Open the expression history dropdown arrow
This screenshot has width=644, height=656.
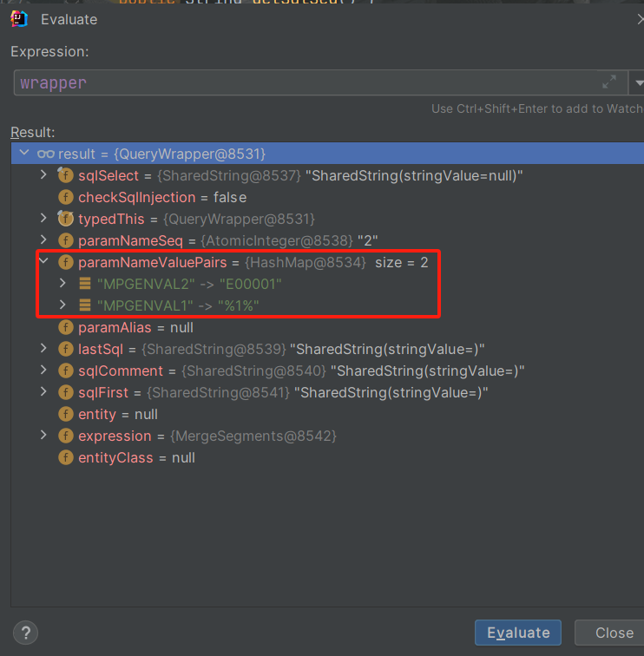638,82
